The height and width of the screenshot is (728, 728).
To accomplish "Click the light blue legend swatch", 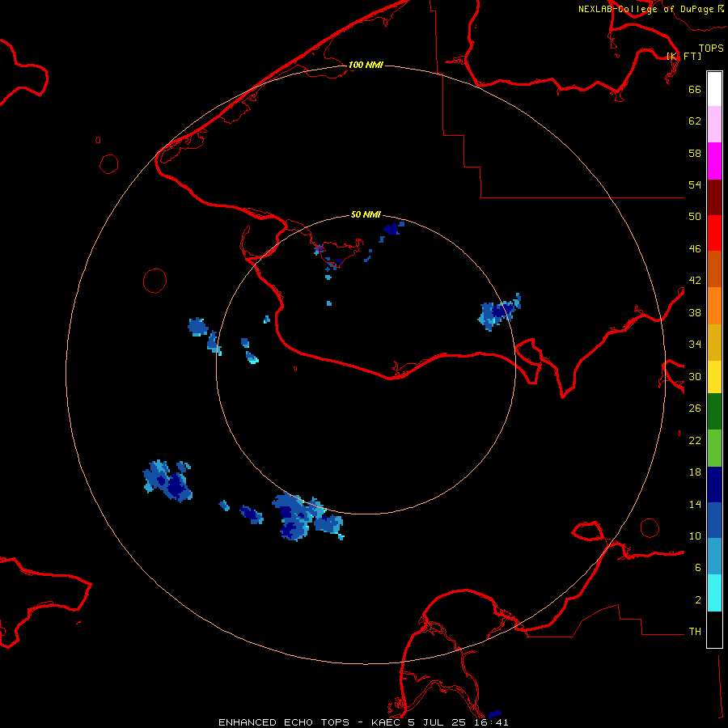I will click(x=714, y=557).
